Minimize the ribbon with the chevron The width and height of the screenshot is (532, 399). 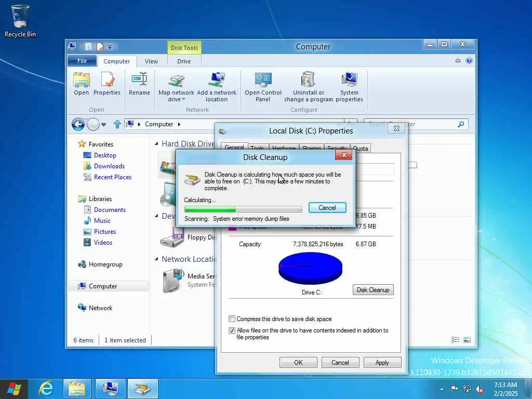point(458,61)
